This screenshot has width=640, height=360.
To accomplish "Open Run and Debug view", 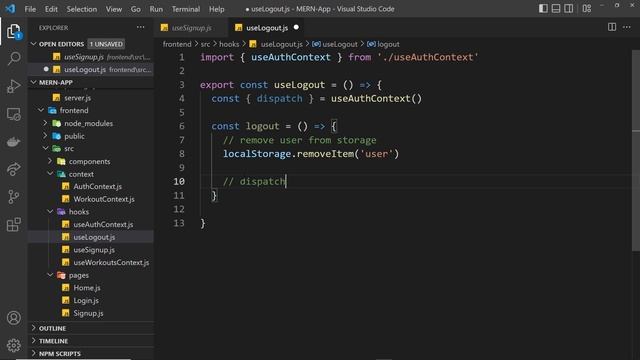I will [x=13, y=86].
